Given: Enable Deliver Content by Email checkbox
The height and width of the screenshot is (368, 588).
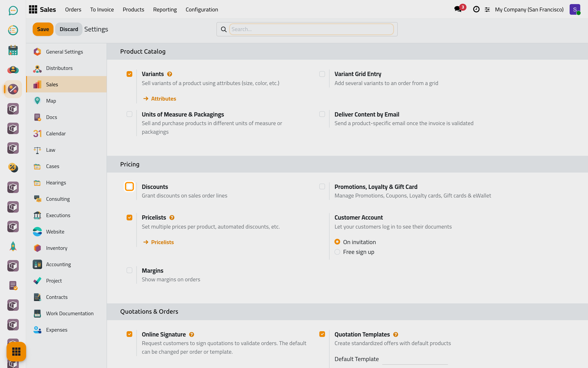Looking at the screenshot, I should (322, 114).
